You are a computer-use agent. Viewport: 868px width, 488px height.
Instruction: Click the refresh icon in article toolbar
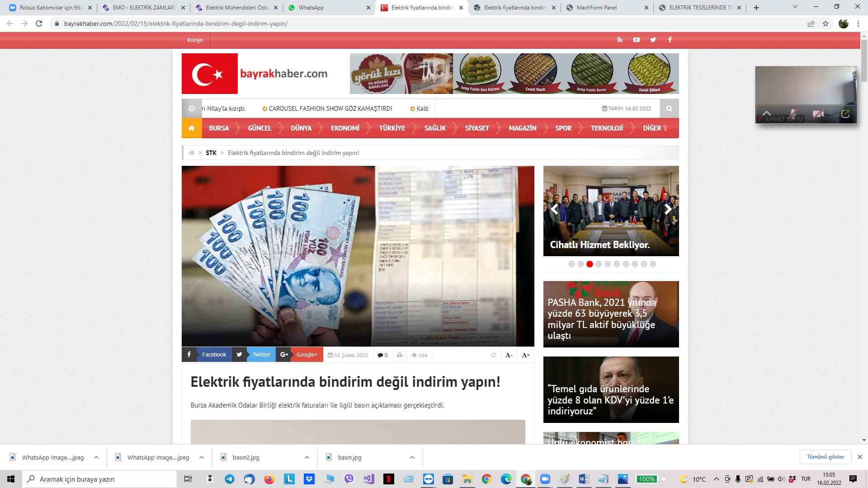[493, 355]
